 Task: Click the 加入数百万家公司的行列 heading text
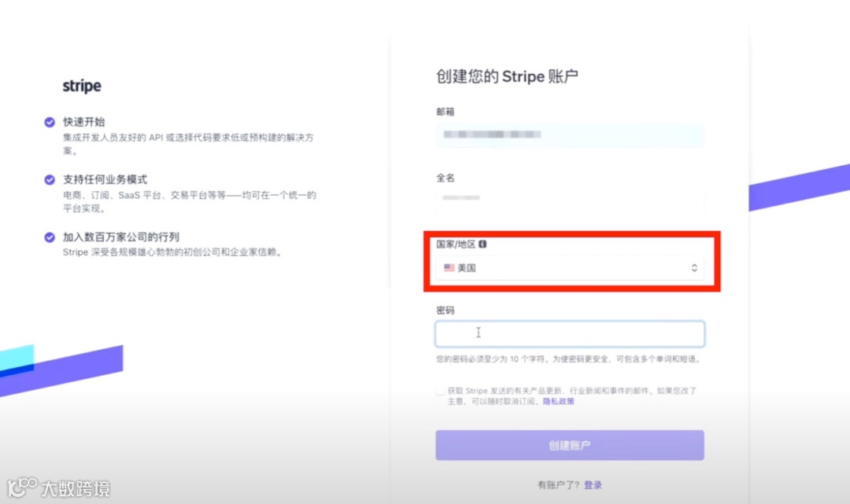pyautogui.click(x=121, y=237)
